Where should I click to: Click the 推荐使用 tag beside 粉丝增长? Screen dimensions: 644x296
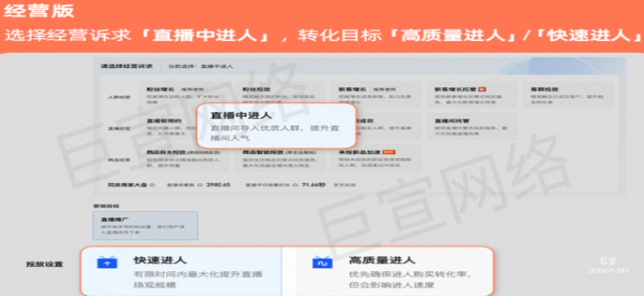pyautogui.click(x=193, y=90)
